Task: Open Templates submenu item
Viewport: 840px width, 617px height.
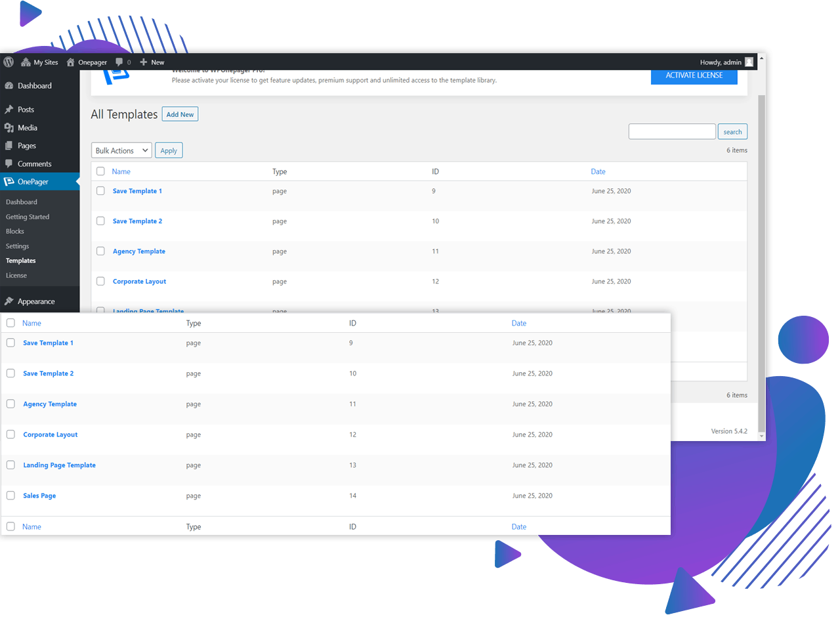Action: coord(21,261)
